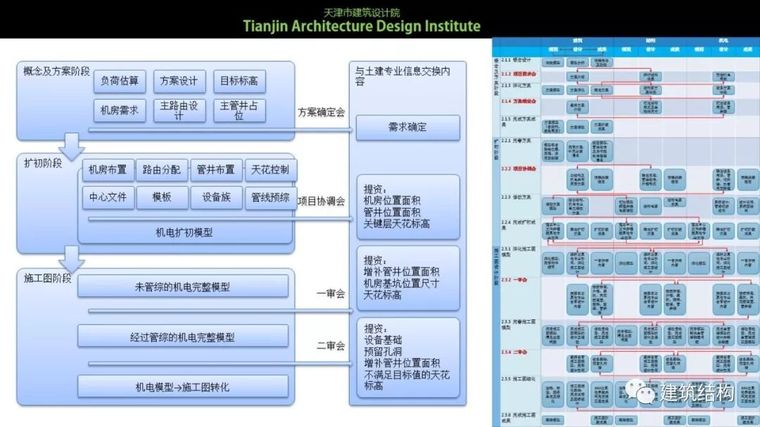
Task: Select the 方案设计 box
Action: point(179,81)
